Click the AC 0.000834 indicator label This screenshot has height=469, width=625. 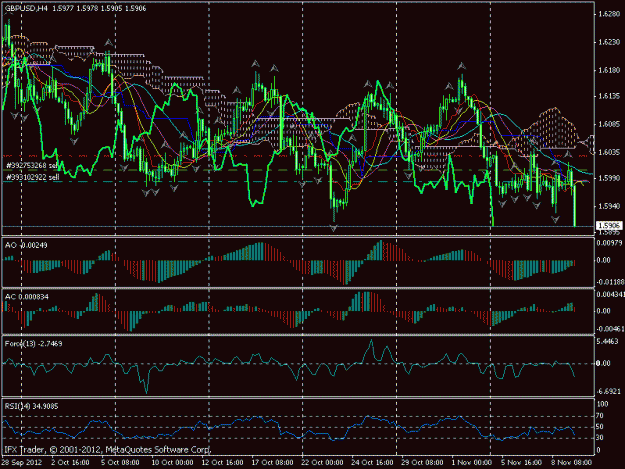pos(27,297)
